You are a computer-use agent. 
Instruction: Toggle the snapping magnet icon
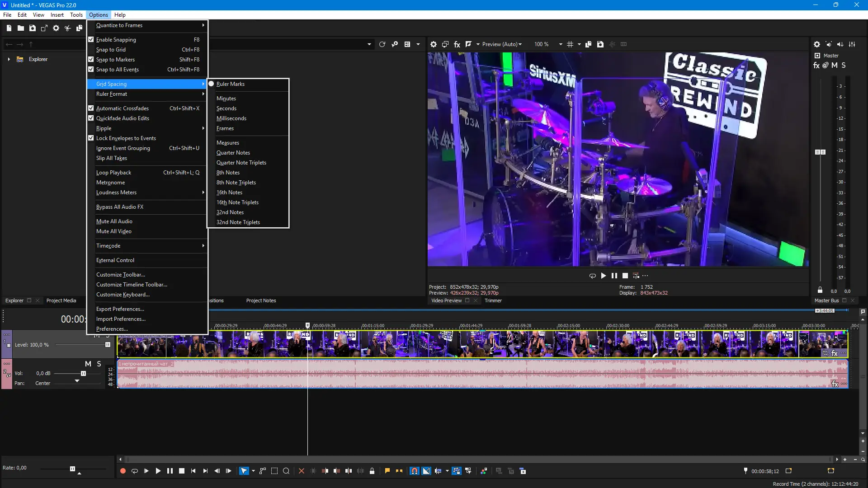[414, 471]
